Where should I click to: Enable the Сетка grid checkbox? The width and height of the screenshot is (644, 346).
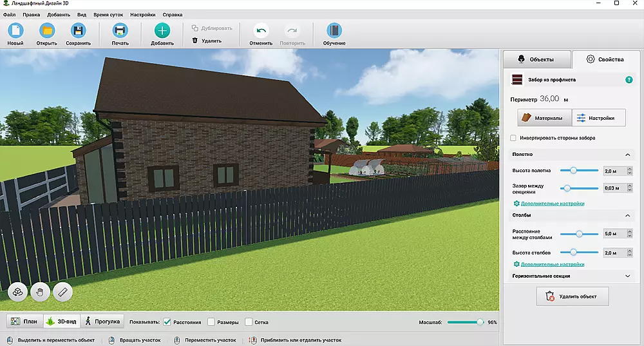coord(248,322)
